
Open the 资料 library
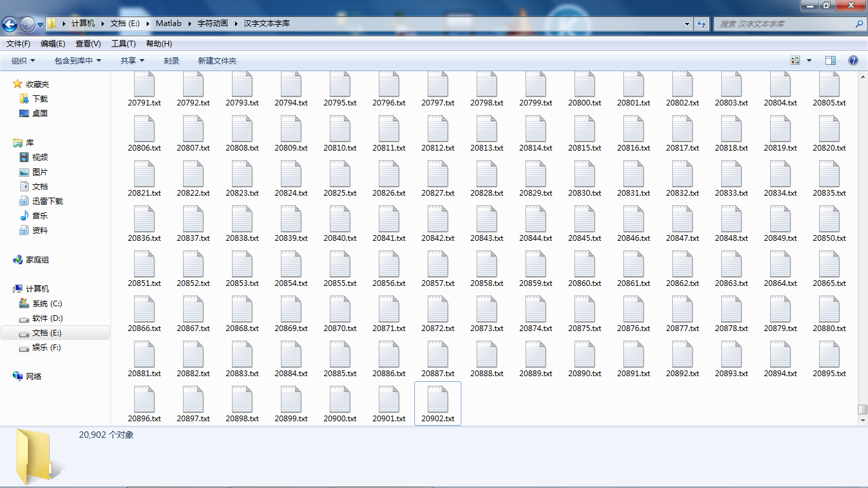point(40,230)
